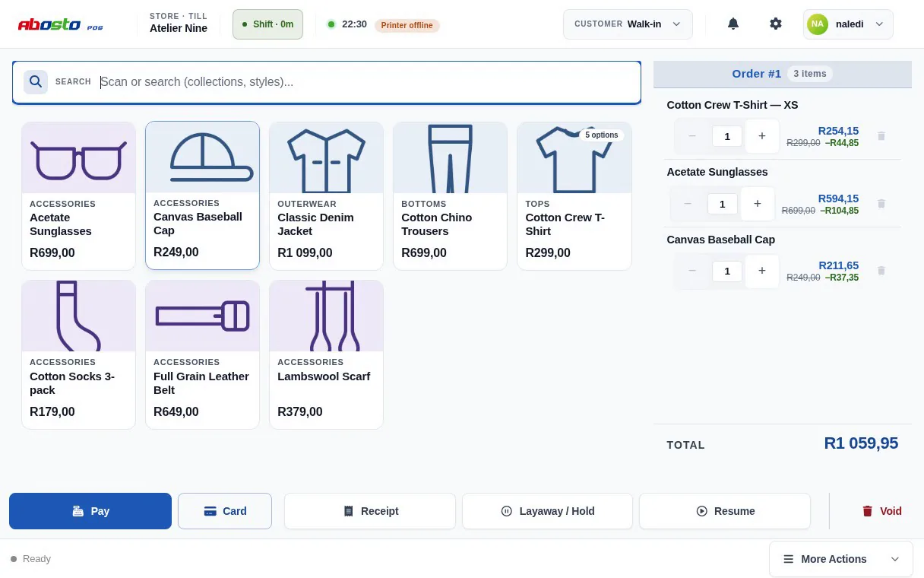Edit quantity field for Canvas Baseball Cap

pyautogui.click(x=727, y=271)
